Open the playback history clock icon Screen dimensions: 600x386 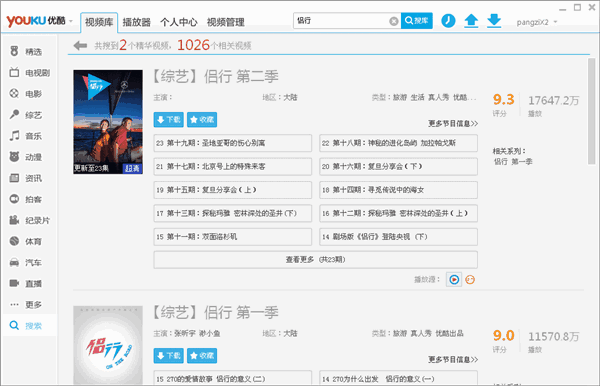pos(448,21)
